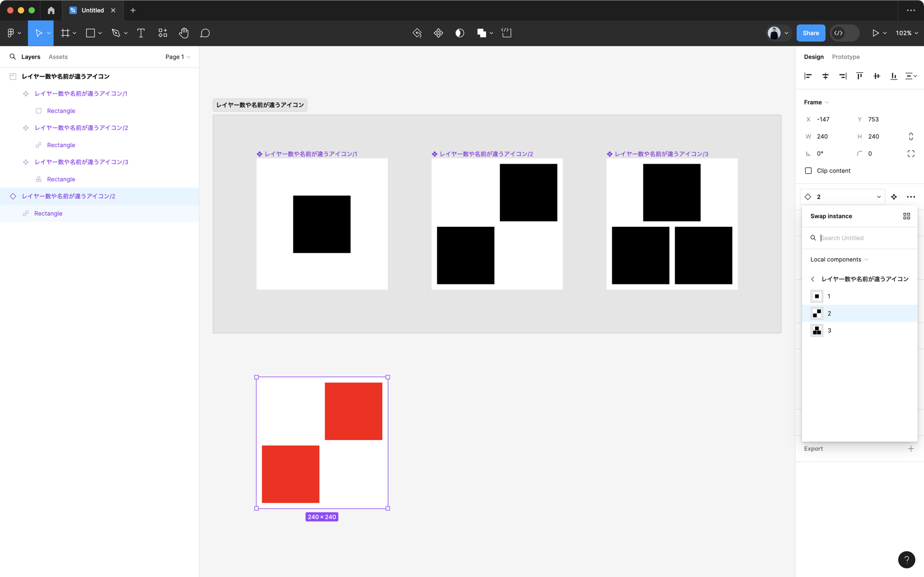Toggle Dev Mode switch
The height and width of the screenshot is (577, 924).
[844, 33]
